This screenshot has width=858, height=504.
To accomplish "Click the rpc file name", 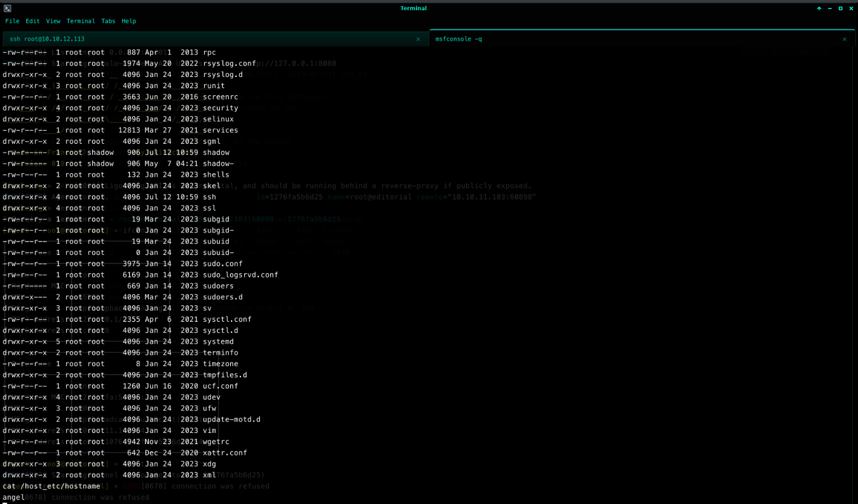I will [x=210, y=53].
